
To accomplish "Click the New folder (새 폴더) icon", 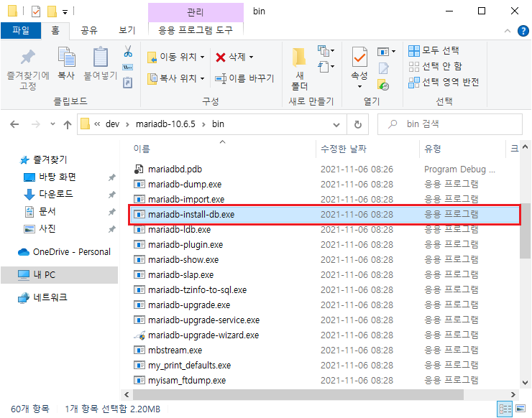I will (299, 57).
